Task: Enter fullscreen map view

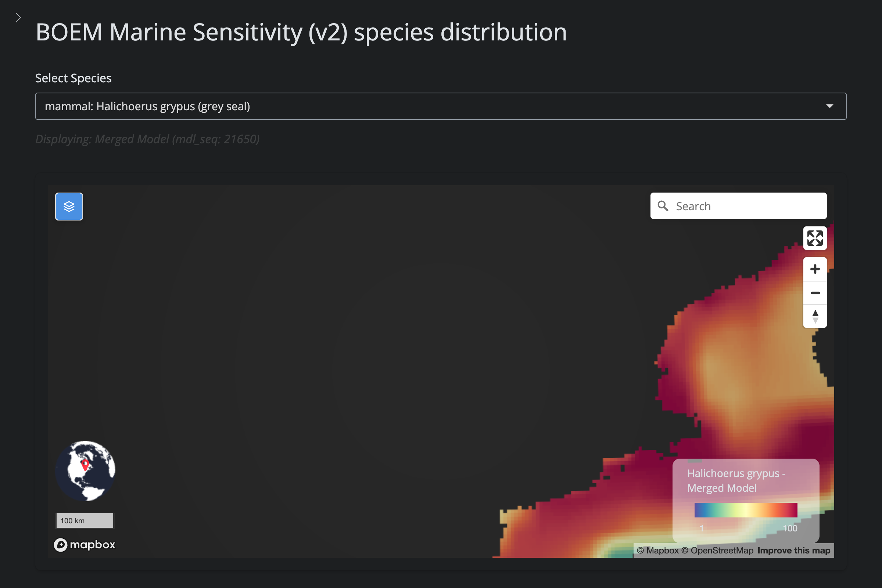Action: (814, 238)
